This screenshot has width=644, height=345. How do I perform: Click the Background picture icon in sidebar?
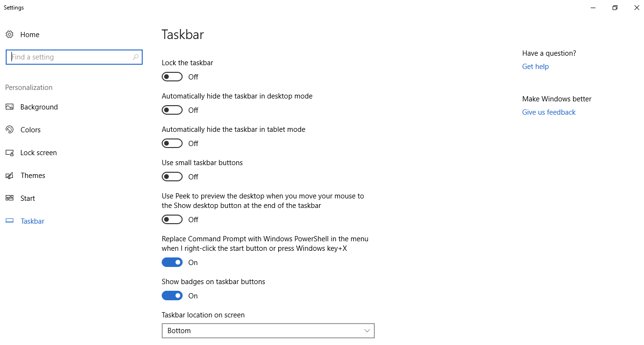(10, 107)
